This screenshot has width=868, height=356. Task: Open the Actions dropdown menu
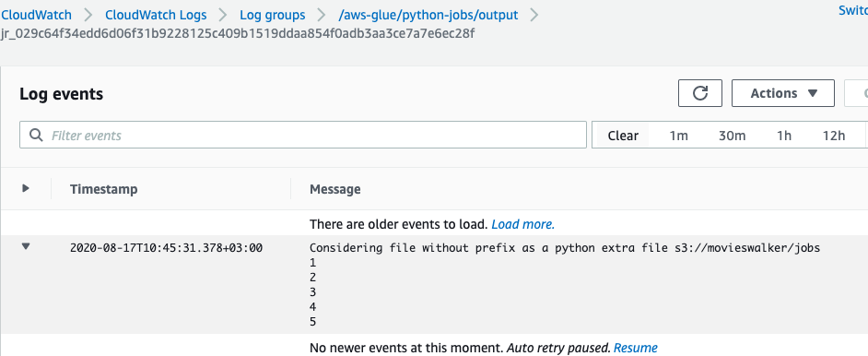[782, 93]
